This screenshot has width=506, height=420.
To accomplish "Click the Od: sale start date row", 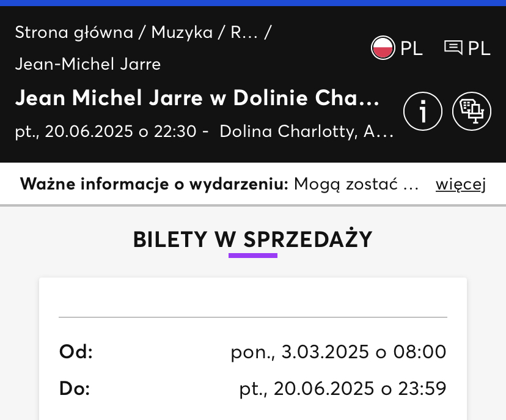I will pos(252,352).
